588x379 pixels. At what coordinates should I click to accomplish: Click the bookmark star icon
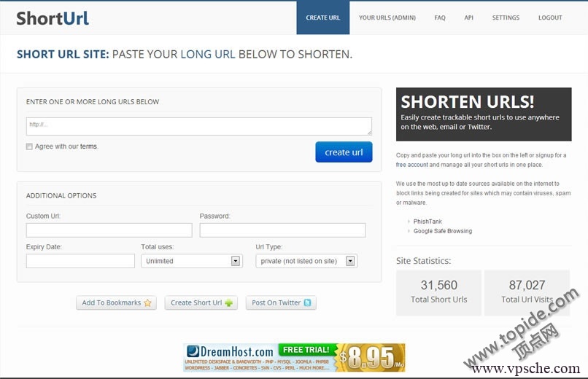(x=148, y=302)
